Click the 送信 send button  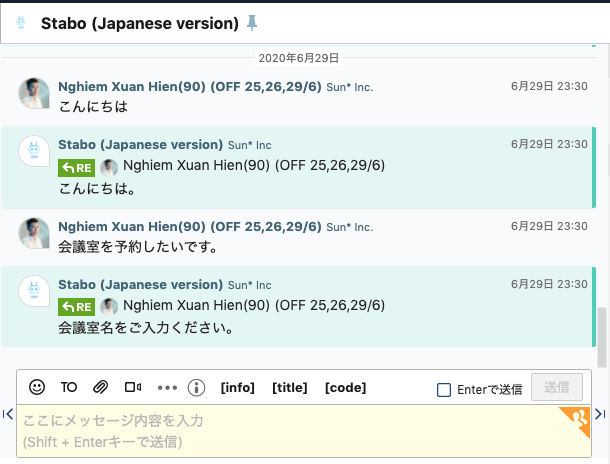click(557, 387)
